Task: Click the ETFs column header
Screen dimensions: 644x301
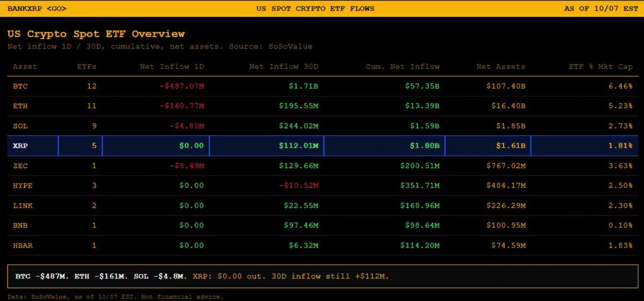Action: click(x=86, y=67)
